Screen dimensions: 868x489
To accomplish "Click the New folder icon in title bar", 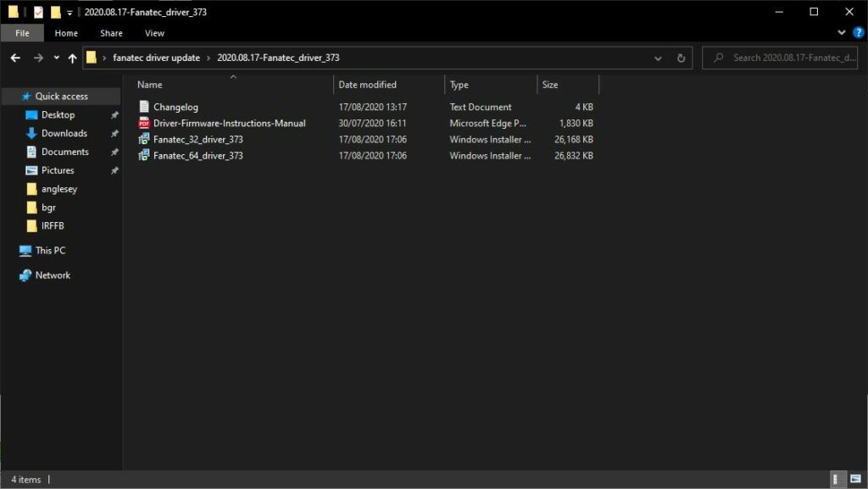I will pyautogui.click(x=55, y=12).
